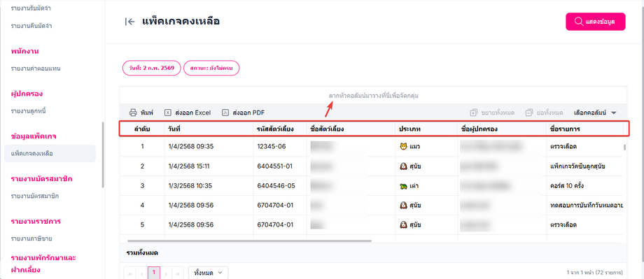Go to previous page arrow
Screen dimensions: 644x279
point(141,273)
